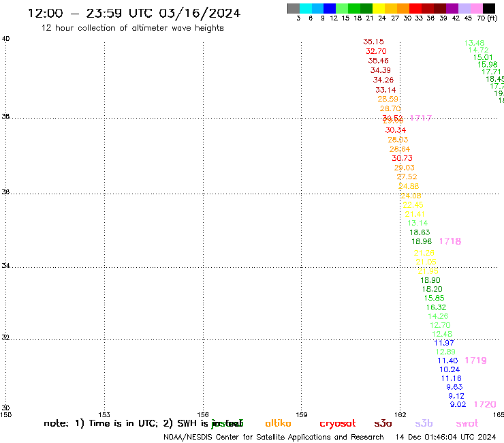
Task: Click the red value 30.34
Action: point(396,130)
